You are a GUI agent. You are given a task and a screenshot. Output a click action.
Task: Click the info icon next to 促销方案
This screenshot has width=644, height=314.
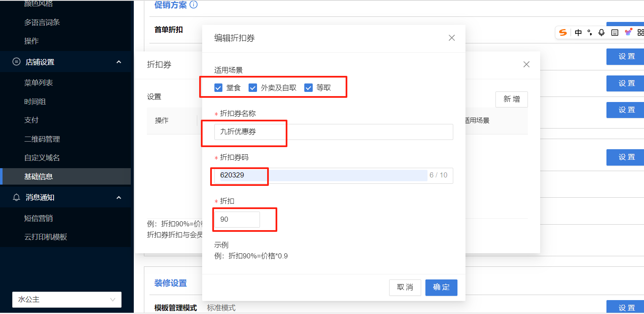click(194, 5)
